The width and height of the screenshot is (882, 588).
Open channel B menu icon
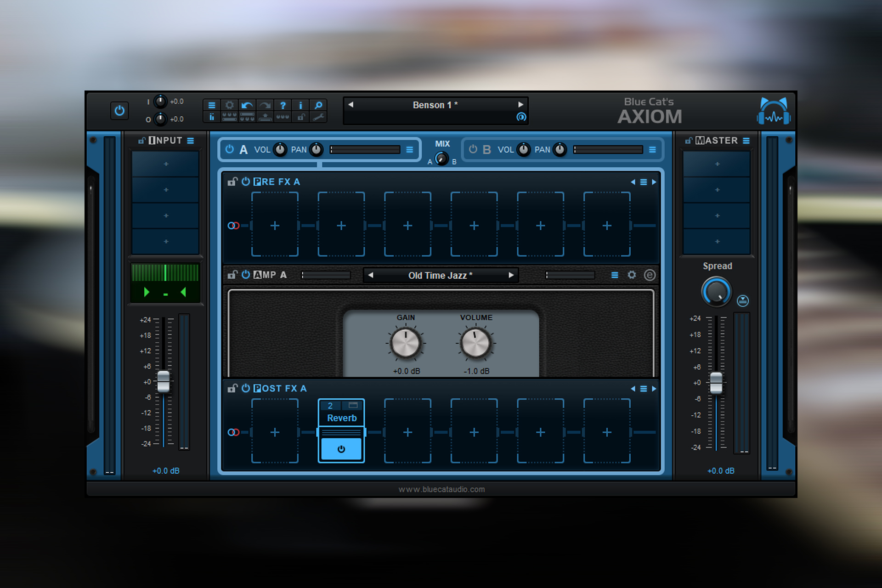[x=652, y=150]
